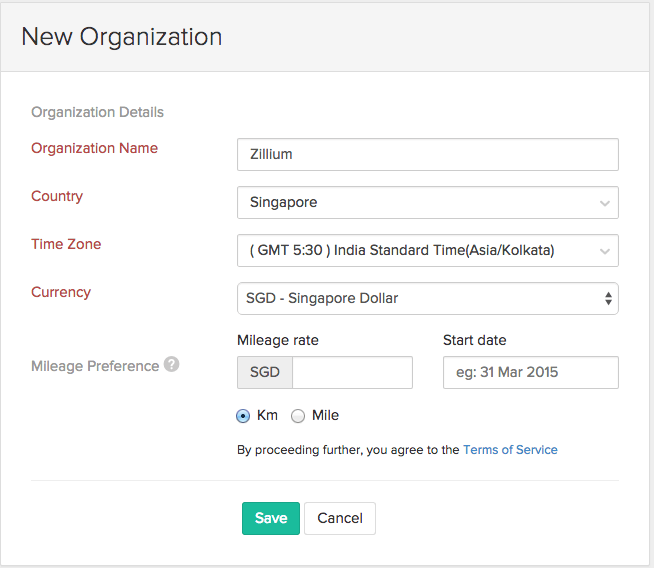This screenshot has height=568, width=654.
Task: Click the SGD prefix beside Mileage rate
Action: (265, 373)
